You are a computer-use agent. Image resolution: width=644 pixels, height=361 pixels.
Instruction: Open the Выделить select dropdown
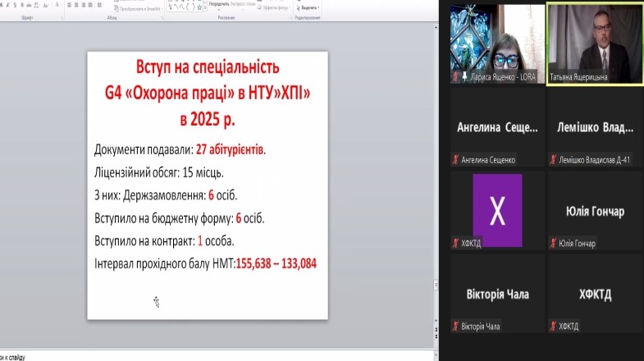click(x=308, y=7)
